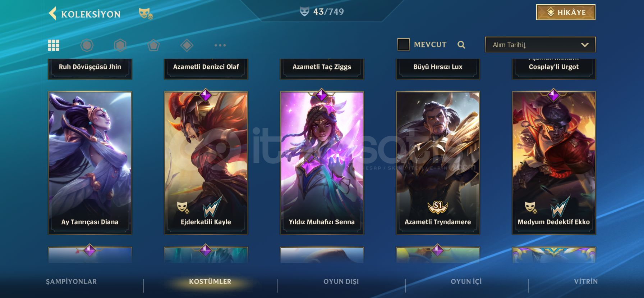Switch to the Şampiyonlar tab
This screenshot has width=644, height=298.
[71, 281]
